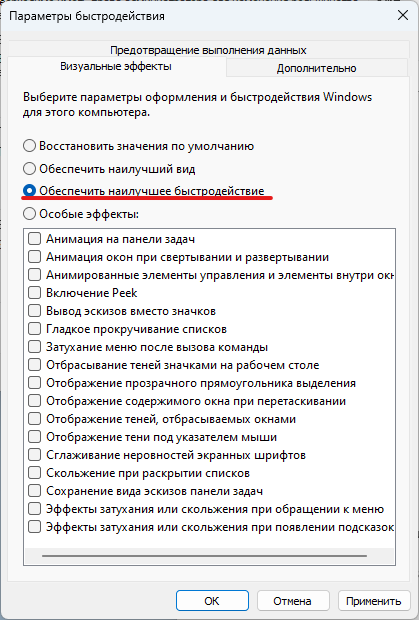419x620 pixels.
Task: Open the "Дополнительно" tab
Action: pos(317,68)
